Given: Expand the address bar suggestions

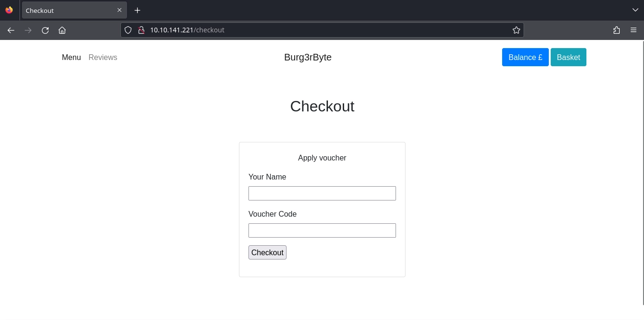Looking at the screenshot, I should [x=322, y=30].
